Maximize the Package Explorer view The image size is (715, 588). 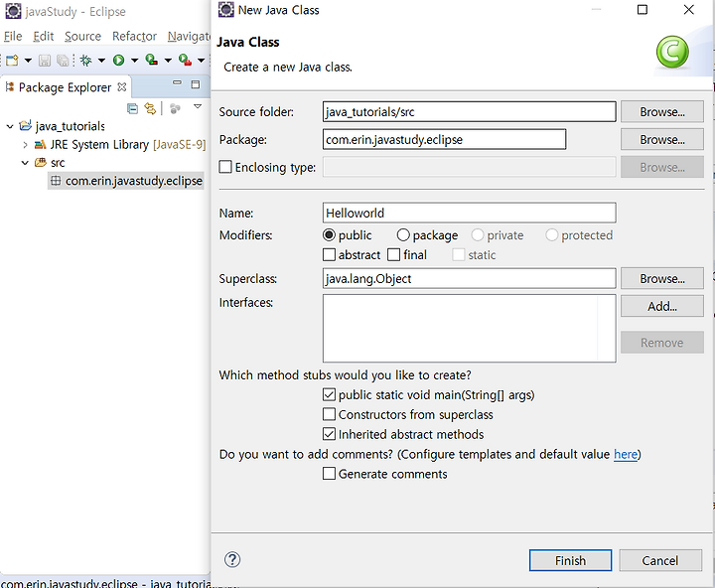coord(196,84)
